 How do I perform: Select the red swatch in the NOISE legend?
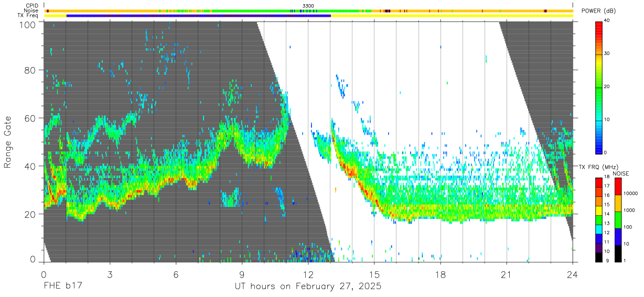(618, 186)
